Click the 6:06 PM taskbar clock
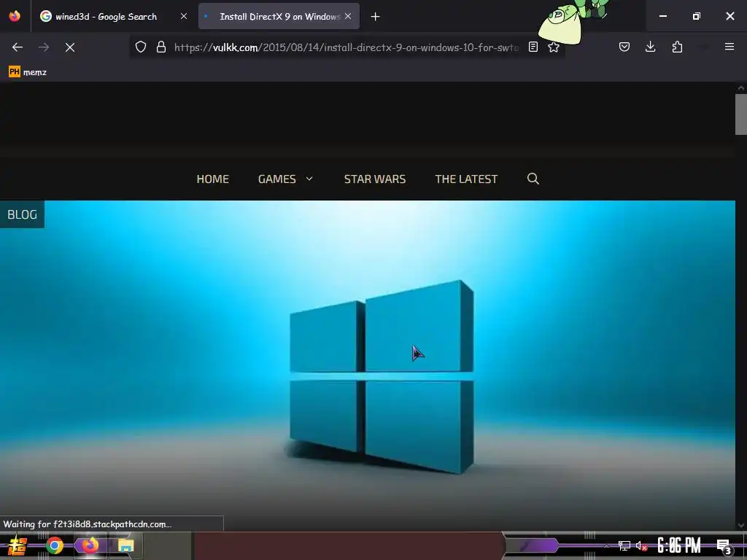 pyautogui.click(x=679, y=545)
